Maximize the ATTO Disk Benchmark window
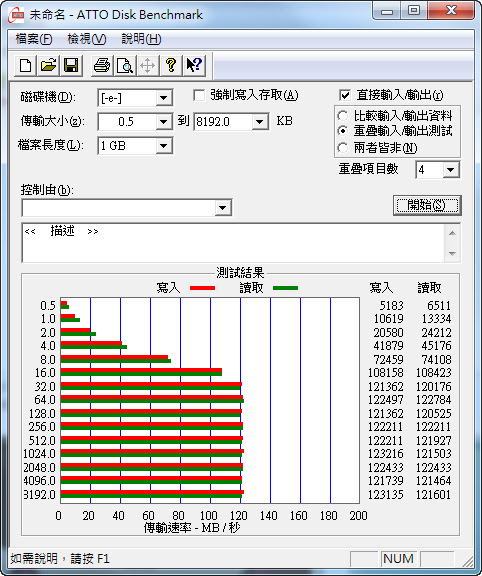Image resolution: width=482 pixels, height=576 pixels. point(414,11)
